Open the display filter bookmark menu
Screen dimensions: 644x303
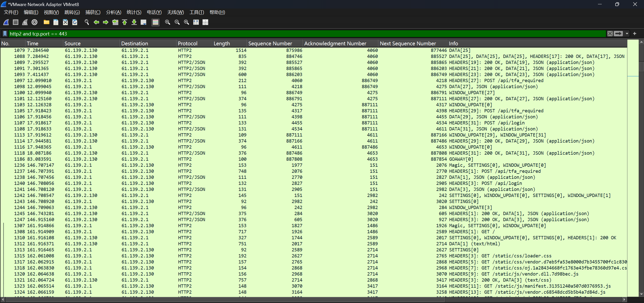[5, 34]
